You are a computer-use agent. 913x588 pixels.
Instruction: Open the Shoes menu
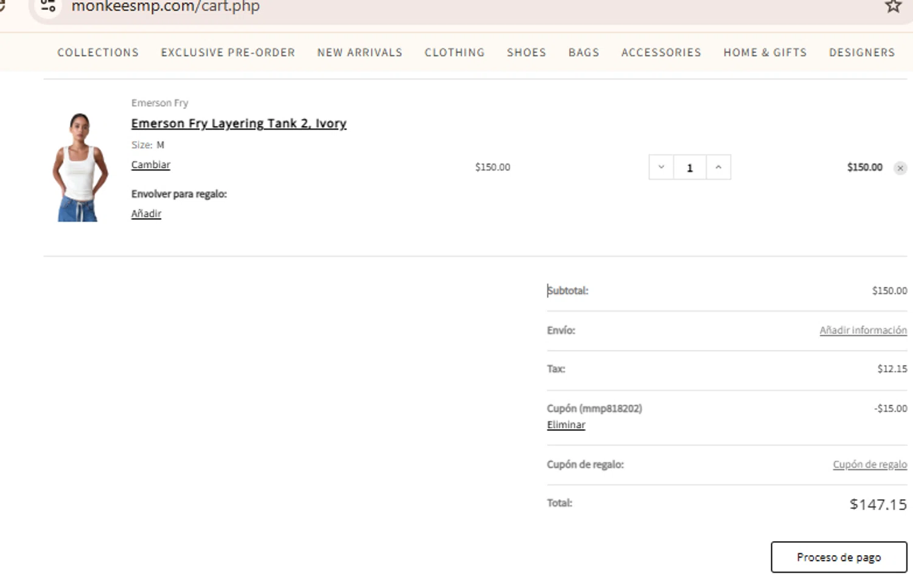526,52
